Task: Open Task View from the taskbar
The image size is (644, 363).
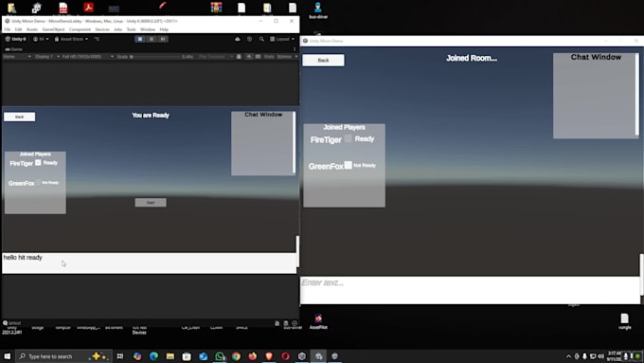Action: tap(120, 356)
